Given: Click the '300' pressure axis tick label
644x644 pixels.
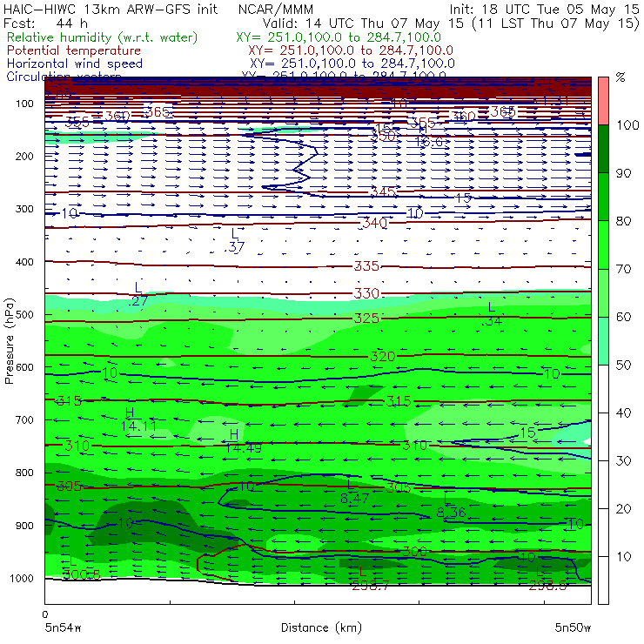Looking at the screenshot, I should (24, 209).
